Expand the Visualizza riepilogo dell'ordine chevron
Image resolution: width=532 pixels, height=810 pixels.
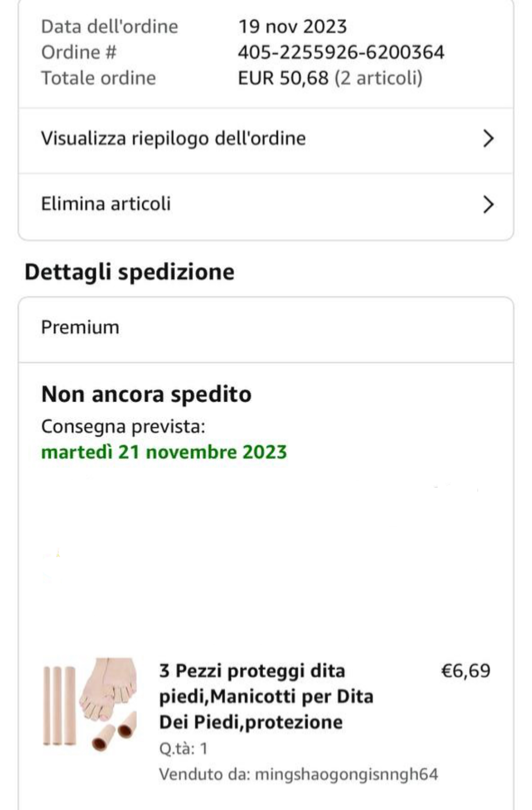click(x=488, y=139)
